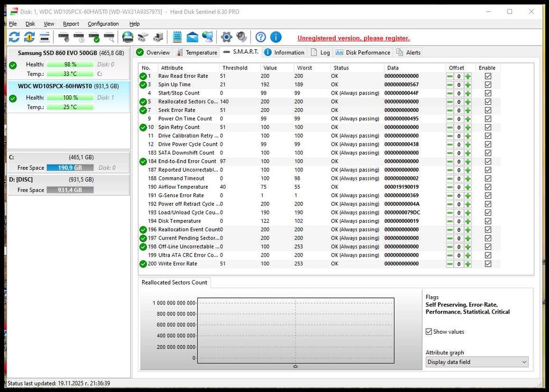Open the Configuration menu
Image resolution: width=549 pixels, height=392 pixels.
click(103, 24)
